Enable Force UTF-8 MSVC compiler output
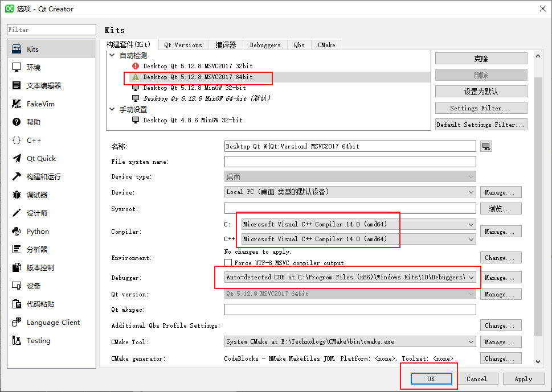This screenshot has height=392, width=552. (x=228, y=263)
